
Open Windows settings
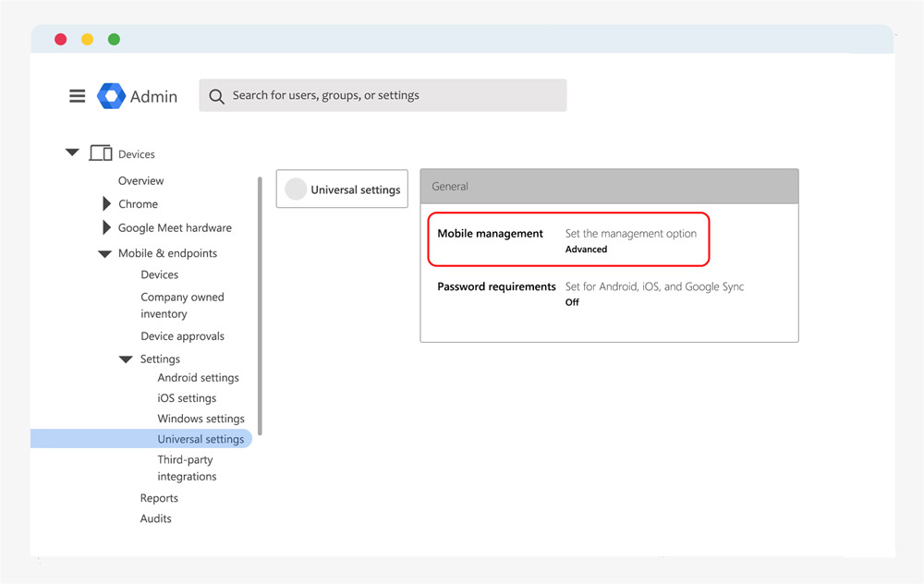[x=201, y=419]
